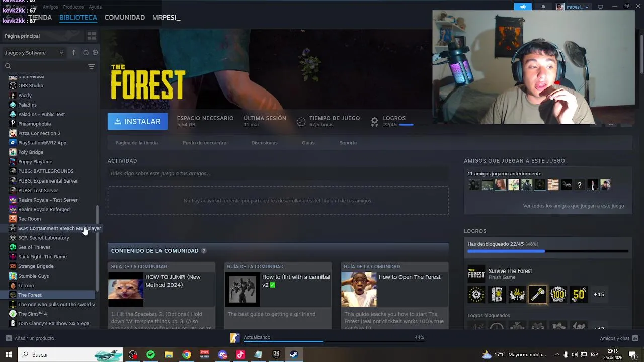644x362 pixels.
Task: Show the +15 more unlocked achievements
Action: (x=599, y=294)
